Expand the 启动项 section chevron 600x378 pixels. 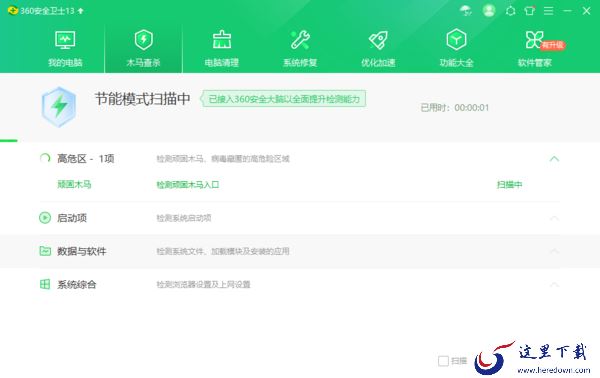click(554, 218)
